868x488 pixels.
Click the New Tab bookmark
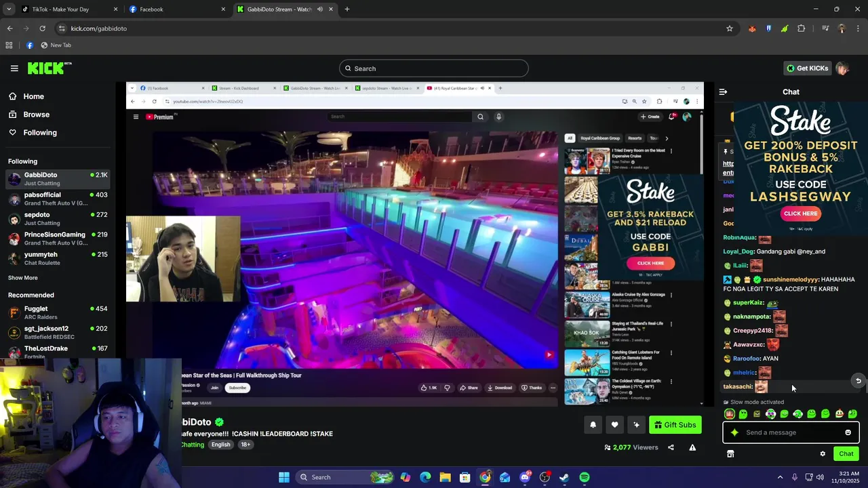[56, 45]
